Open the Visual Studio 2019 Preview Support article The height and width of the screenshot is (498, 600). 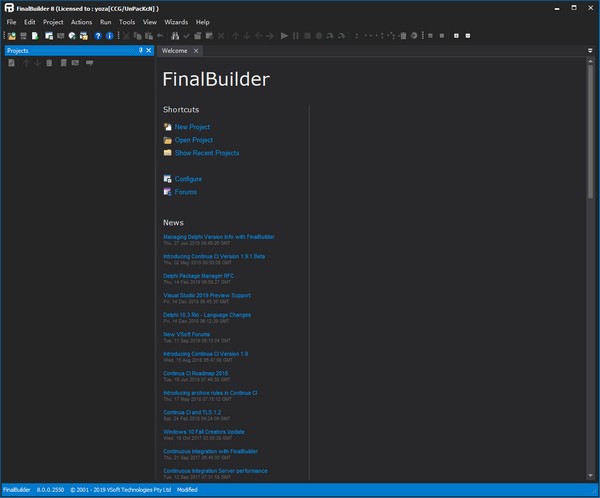click(x=208, y=296)
